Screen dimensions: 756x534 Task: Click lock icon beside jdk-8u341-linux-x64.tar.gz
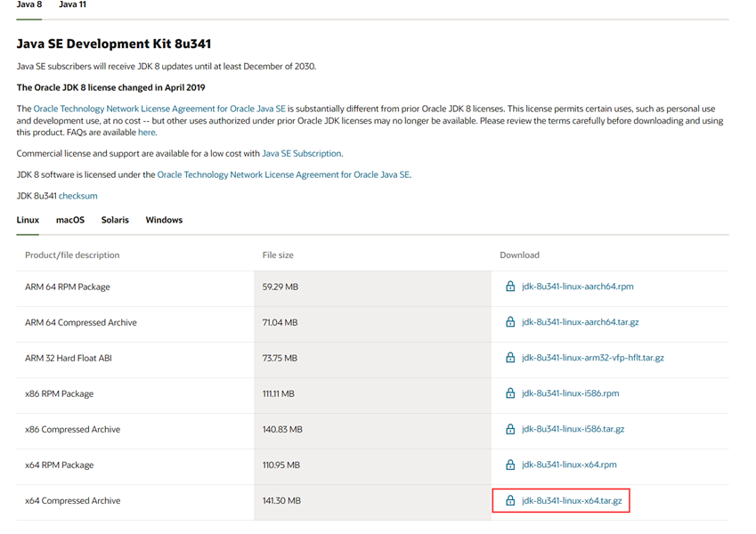[510, 501]
